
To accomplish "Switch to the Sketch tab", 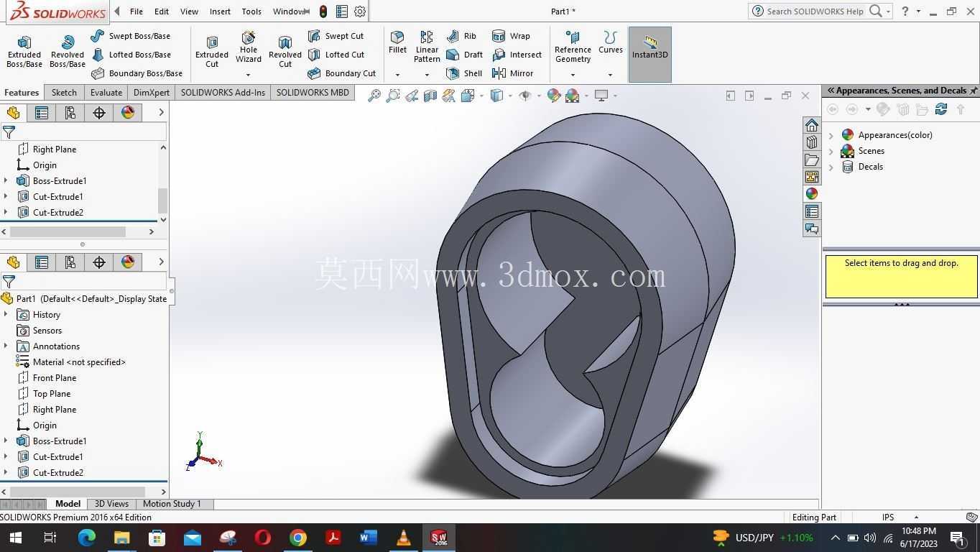I will tap(64, 93).
